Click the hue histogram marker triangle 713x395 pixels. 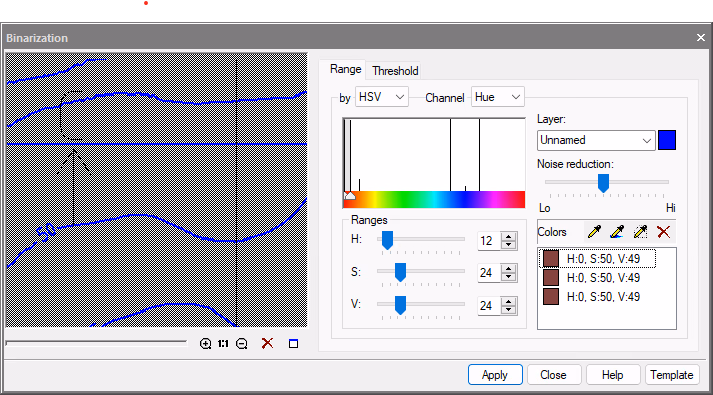(x=349, y=195)
